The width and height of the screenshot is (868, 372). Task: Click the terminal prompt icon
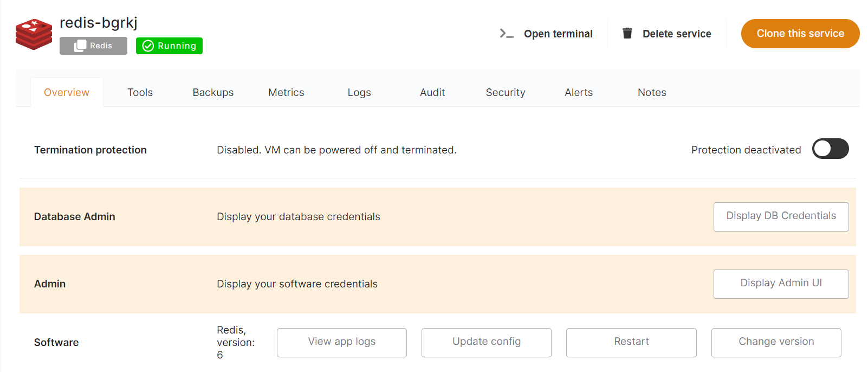(506, 34)
